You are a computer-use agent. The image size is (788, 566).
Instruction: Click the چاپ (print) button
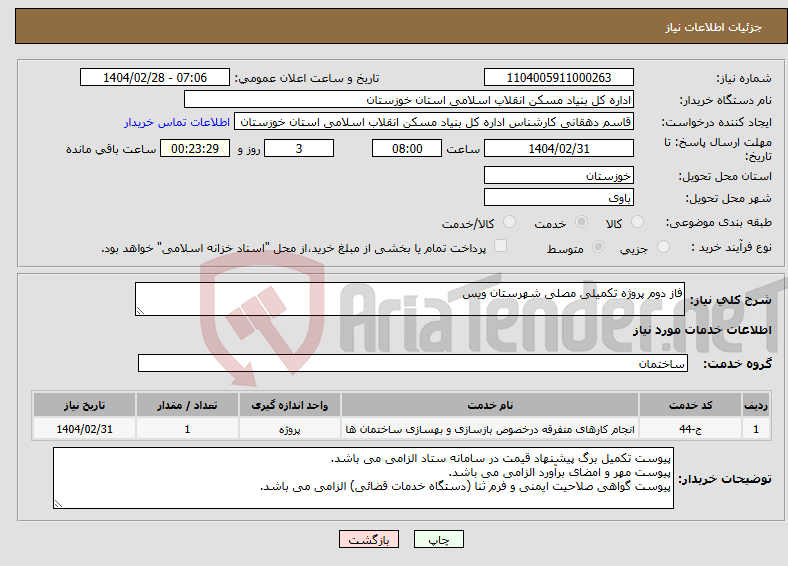coord(438,539)
